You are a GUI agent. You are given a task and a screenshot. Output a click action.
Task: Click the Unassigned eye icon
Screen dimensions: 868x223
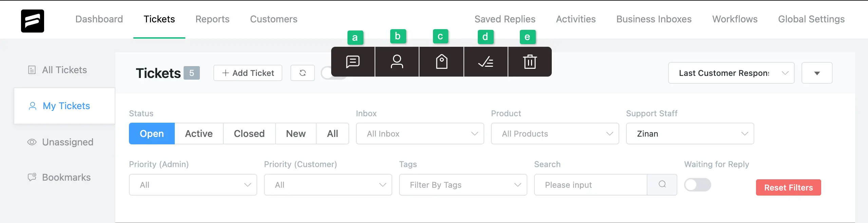coord(32,142)
